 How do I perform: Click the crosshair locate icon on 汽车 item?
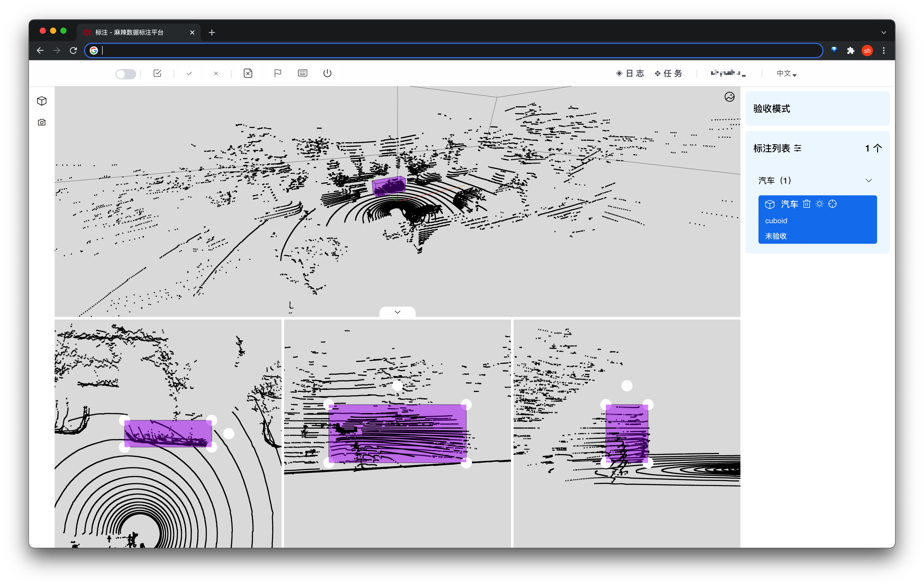(832, 204)
